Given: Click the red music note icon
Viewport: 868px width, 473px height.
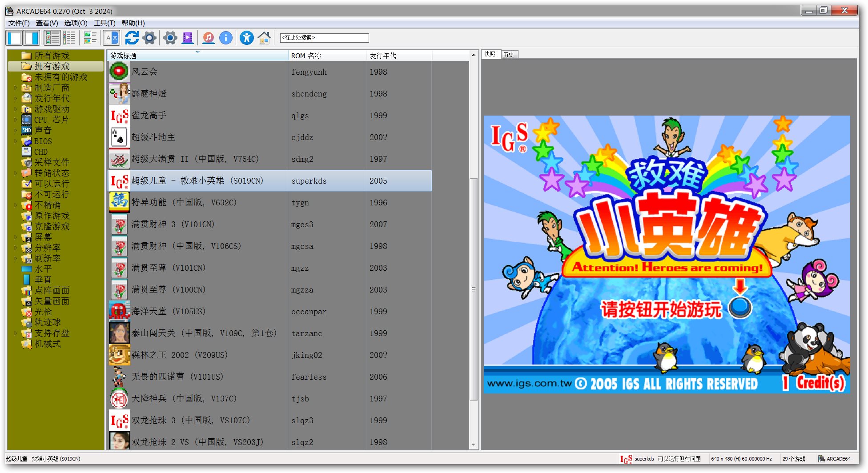Looking at the screenshot, I should [208, 38].
